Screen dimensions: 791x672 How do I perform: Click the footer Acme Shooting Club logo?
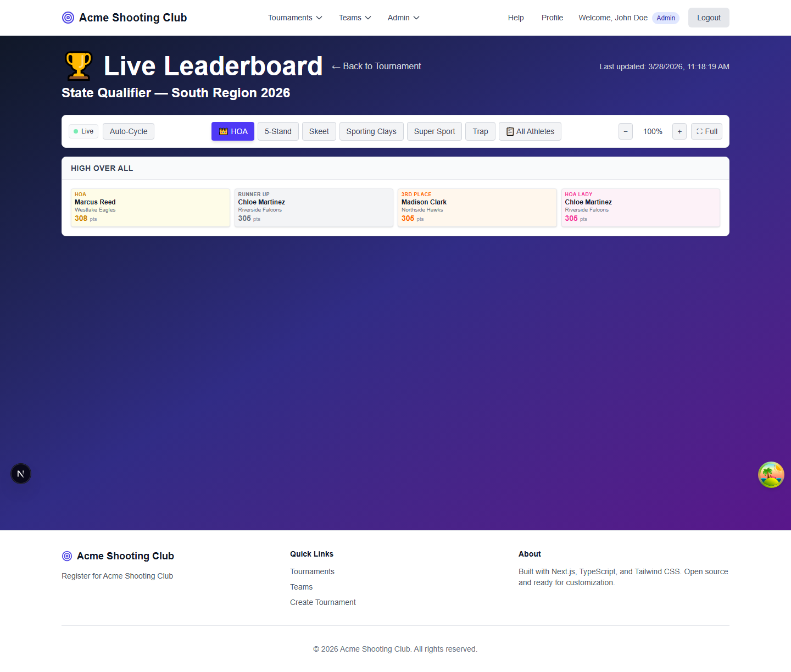coord(67,556)
